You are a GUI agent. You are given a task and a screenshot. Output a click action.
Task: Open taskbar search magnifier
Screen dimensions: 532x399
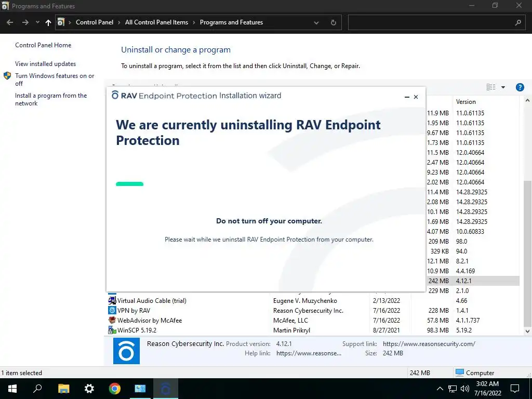tap(37, 389)
